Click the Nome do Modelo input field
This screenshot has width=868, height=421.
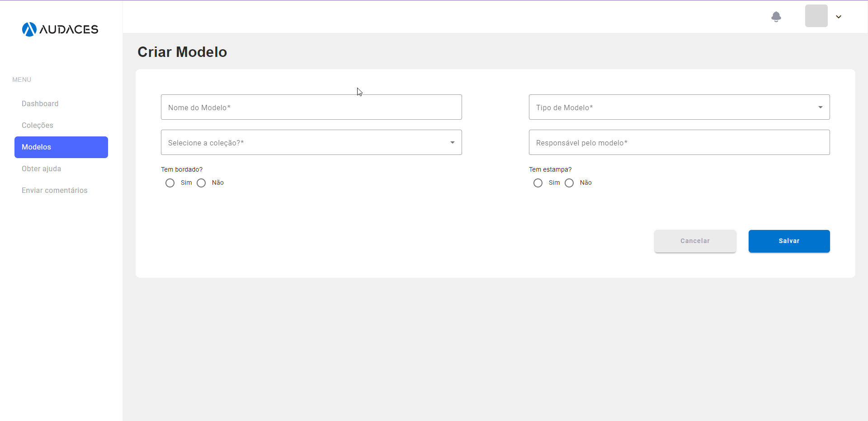point(311,107)
